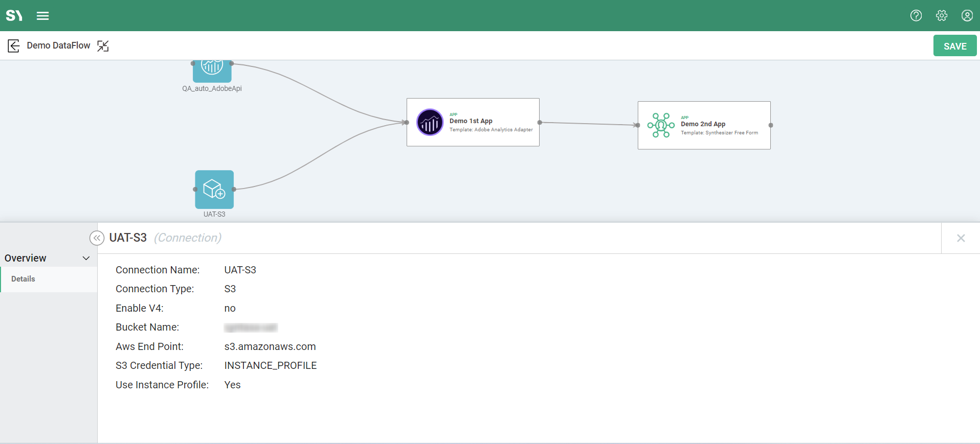Open the help question mark icon
Screen dimensions: 980x444
(916, 16)
